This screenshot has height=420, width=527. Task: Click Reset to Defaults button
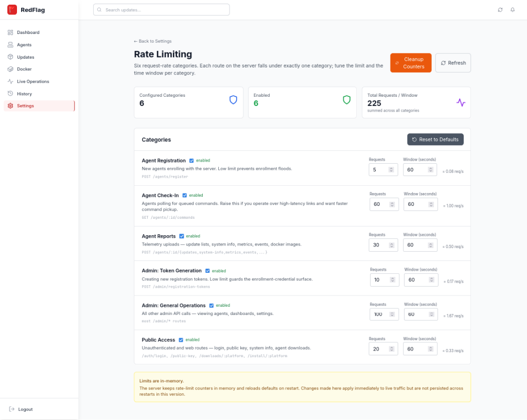click(x=435, y=139)
